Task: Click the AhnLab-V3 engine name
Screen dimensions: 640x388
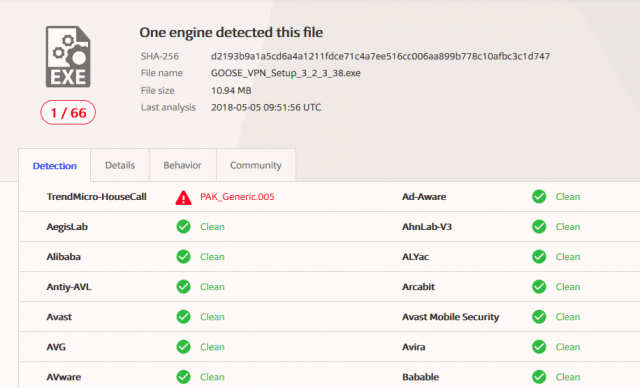Action: click(427, 227)
